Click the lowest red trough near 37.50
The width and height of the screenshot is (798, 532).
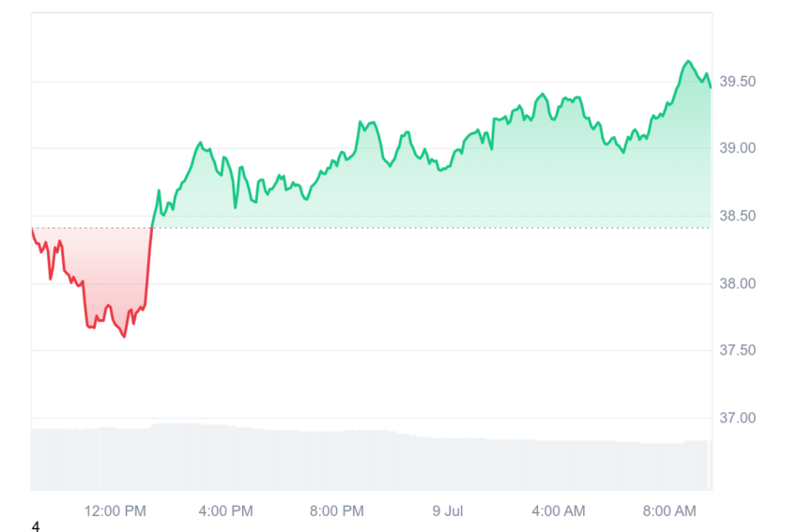click(x=124, y=337)
